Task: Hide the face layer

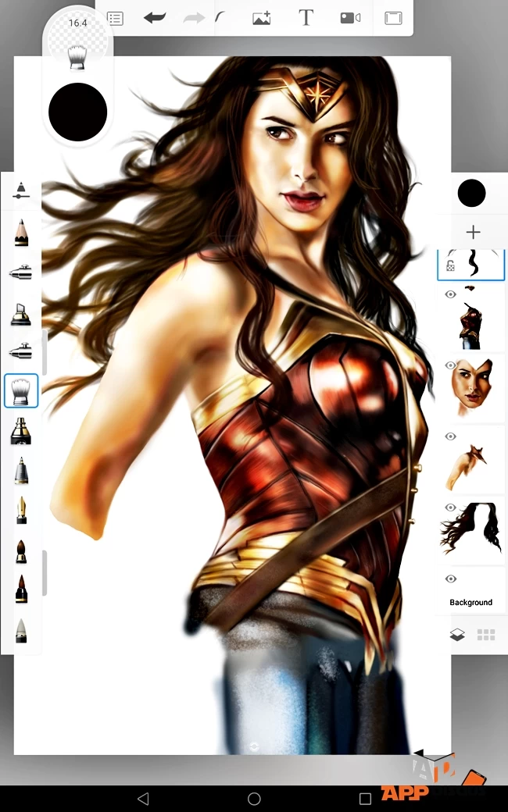Action: [x=450, y=365]
